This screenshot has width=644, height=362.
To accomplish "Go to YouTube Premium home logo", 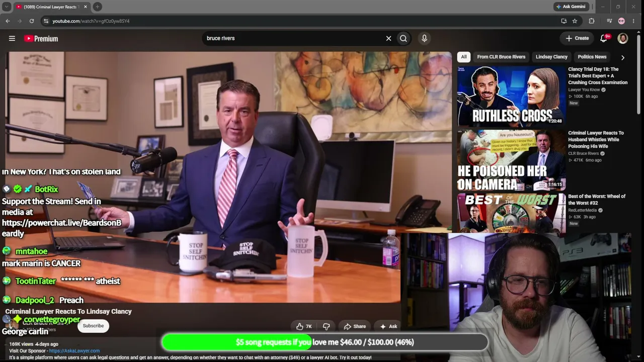I will pyautogui.click(x=41, y=38).
